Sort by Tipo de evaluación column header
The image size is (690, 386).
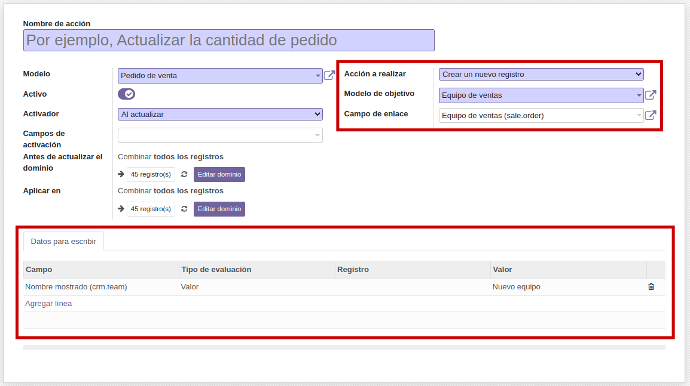click(x=257, y=269)
